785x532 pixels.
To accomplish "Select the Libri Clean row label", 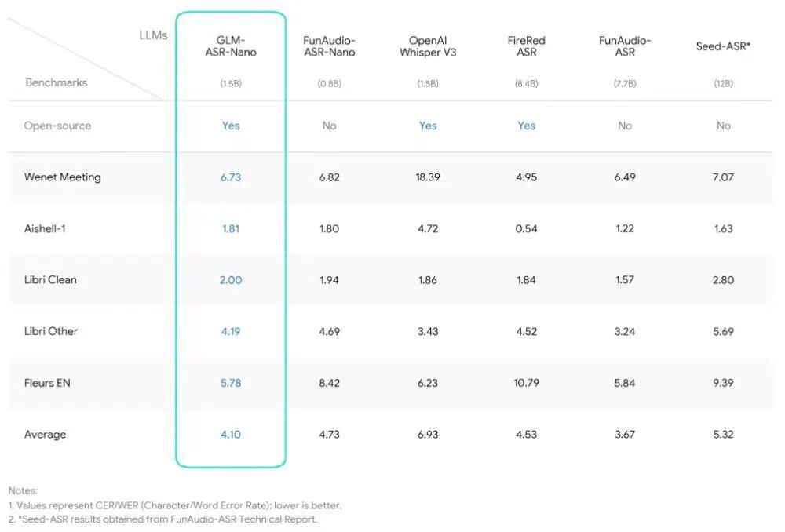I will pos(51,279).
